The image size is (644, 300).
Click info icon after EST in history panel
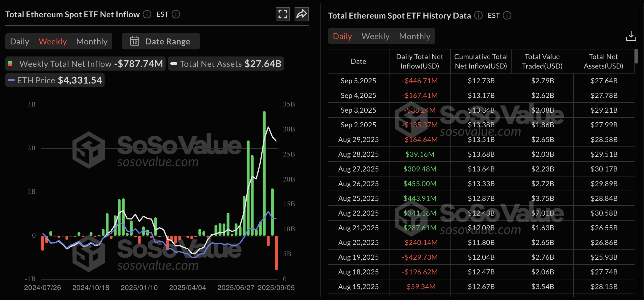(x=507, y=15)
